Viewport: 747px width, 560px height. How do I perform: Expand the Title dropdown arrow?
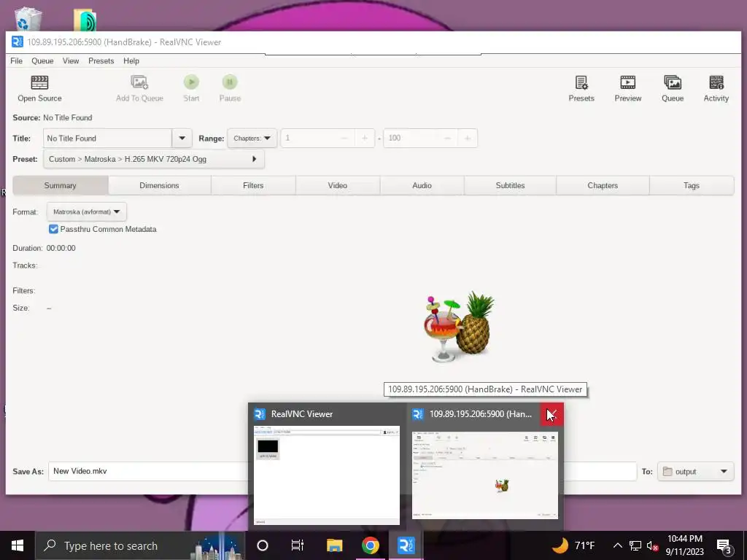182,138
